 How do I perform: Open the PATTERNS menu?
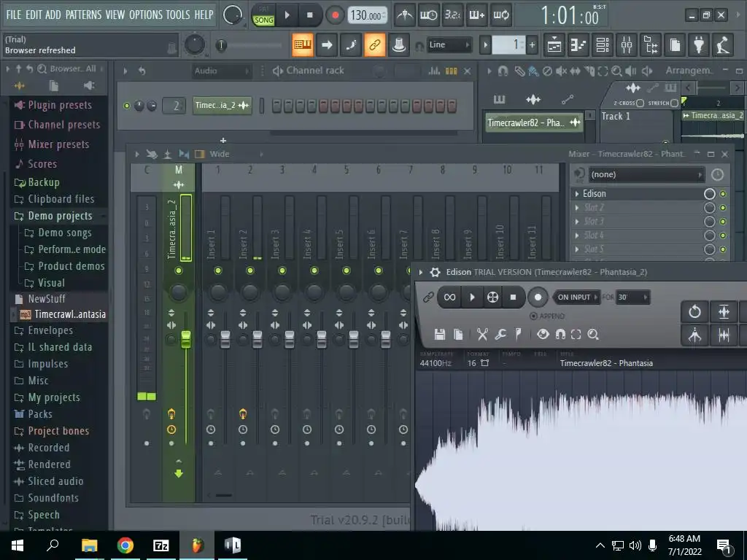[x=83, y=15]
